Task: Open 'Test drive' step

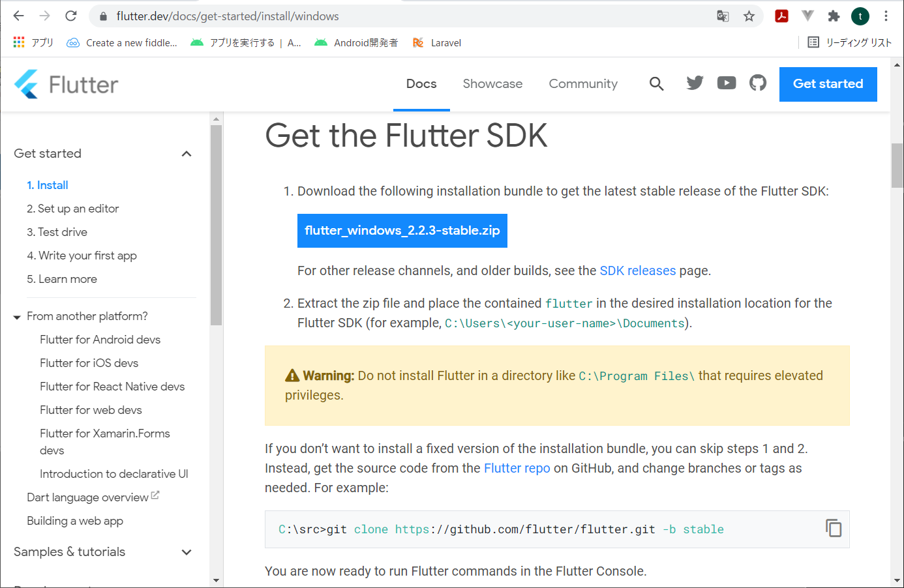Action: pos(57,232)
